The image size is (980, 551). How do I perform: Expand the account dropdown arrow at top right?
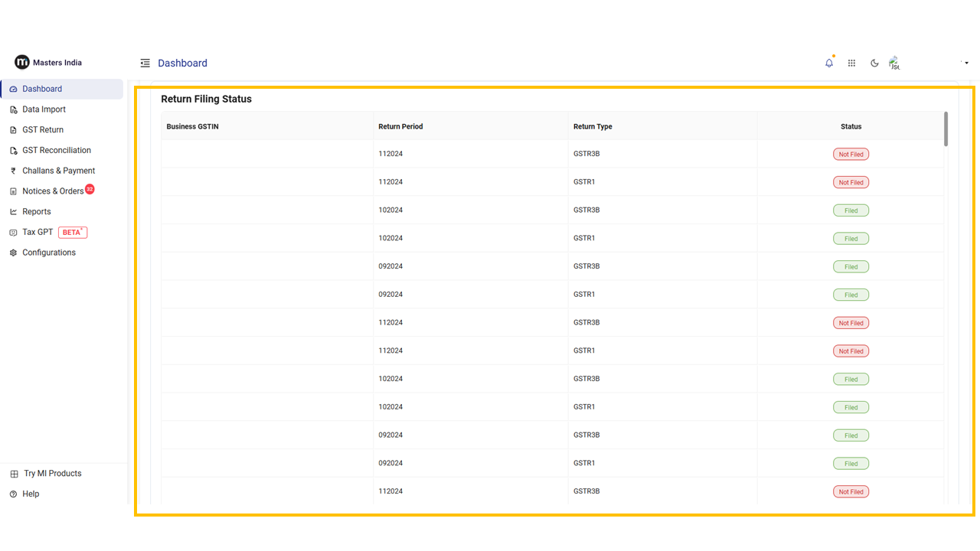(966, 64)
